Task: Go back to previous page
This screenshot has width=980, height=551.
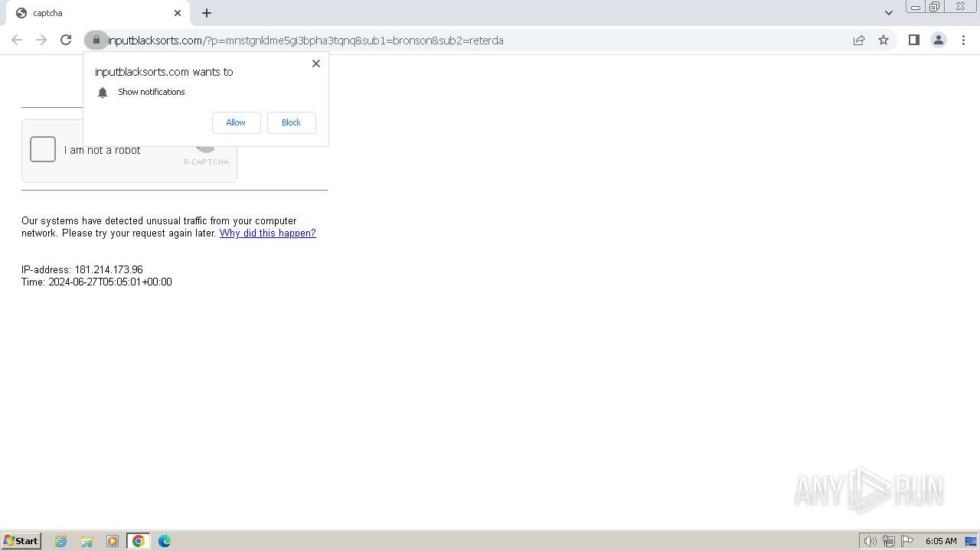Action: pos(17,40)
